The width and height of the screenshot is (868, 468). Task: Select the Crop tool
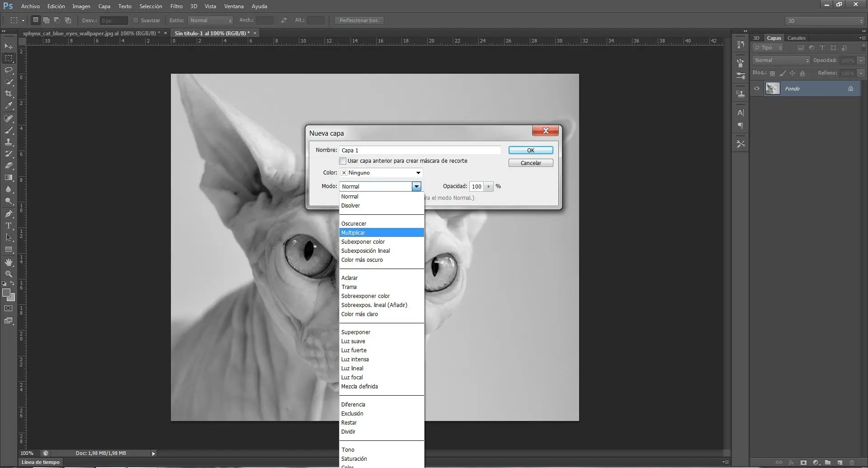(x=9, y=94)
